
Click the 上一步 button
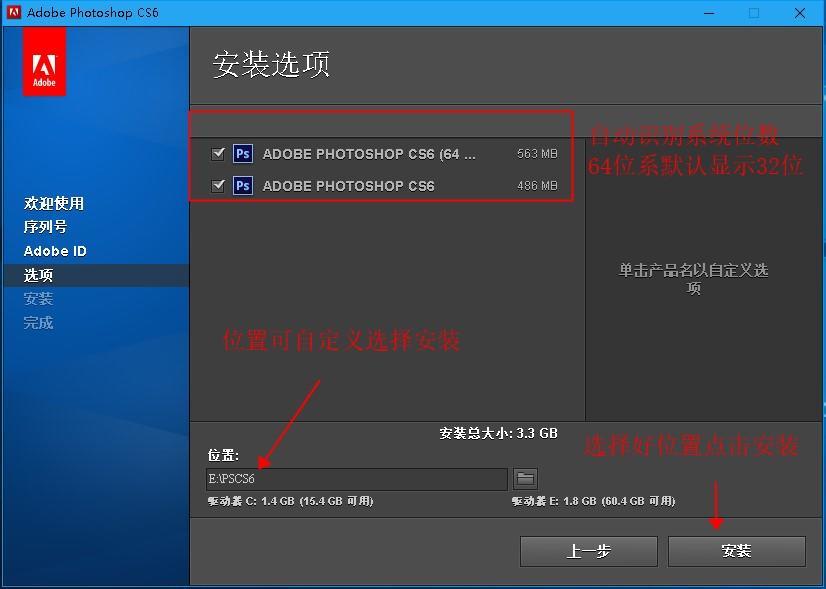(588, 551)
